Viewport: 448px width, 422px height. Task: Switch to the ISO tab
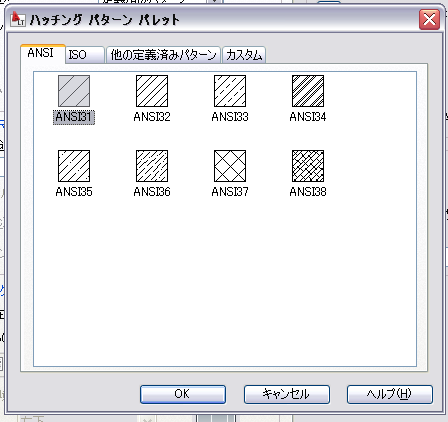pos(85,55)
